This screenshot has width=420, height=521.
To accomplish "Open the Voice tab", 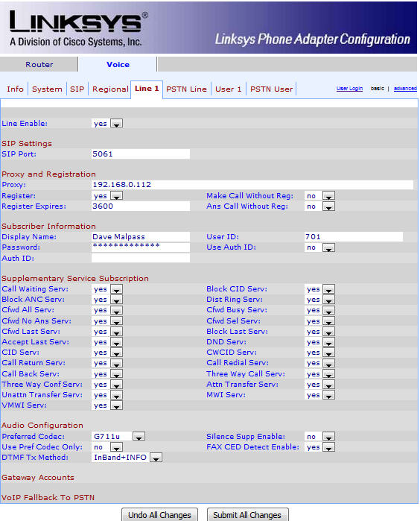I will click(x=118, y=64).
